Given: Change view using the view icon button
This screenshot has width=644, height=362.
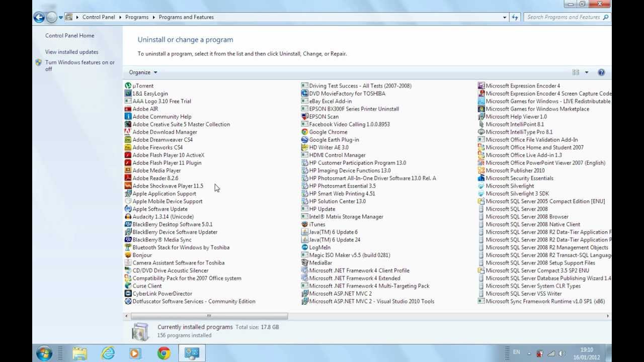Looking at the screenshot, I should coord(576,72).
